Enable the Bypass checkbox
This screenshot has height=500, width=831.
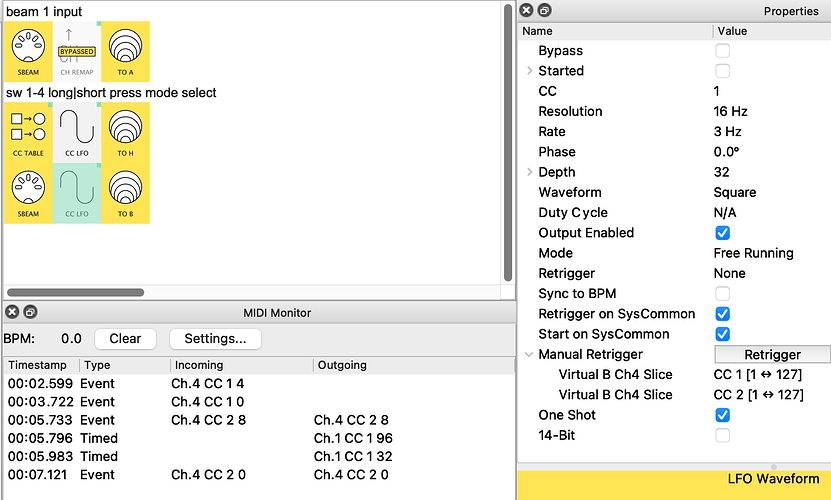tap(722, 51)
